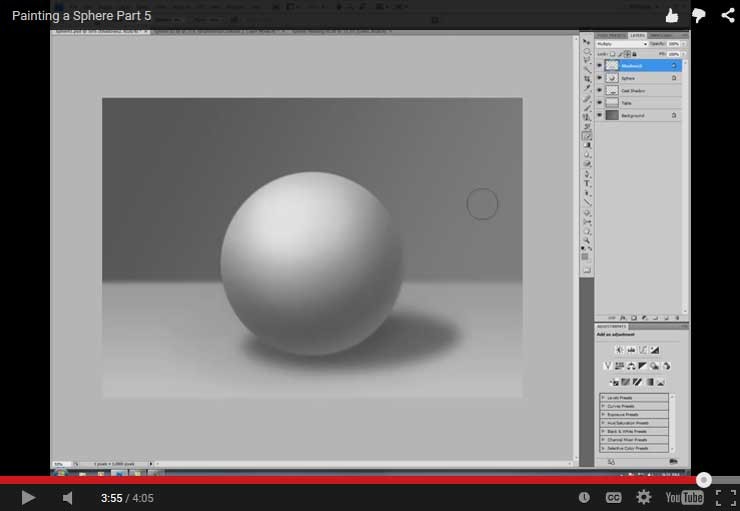This screenshot has width=740, height=511.
Task: Select the highlighted Eraser tool
Action: [587, 136]
